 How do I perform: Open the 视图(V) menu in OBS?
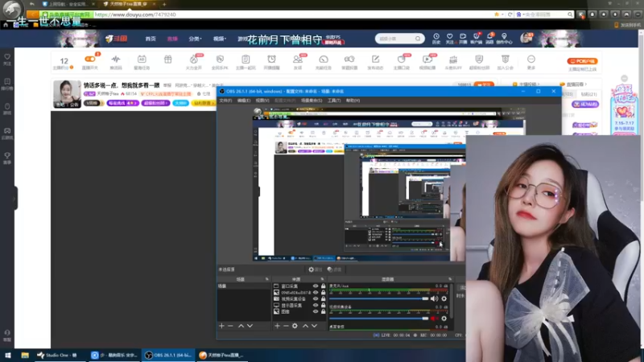262,101
